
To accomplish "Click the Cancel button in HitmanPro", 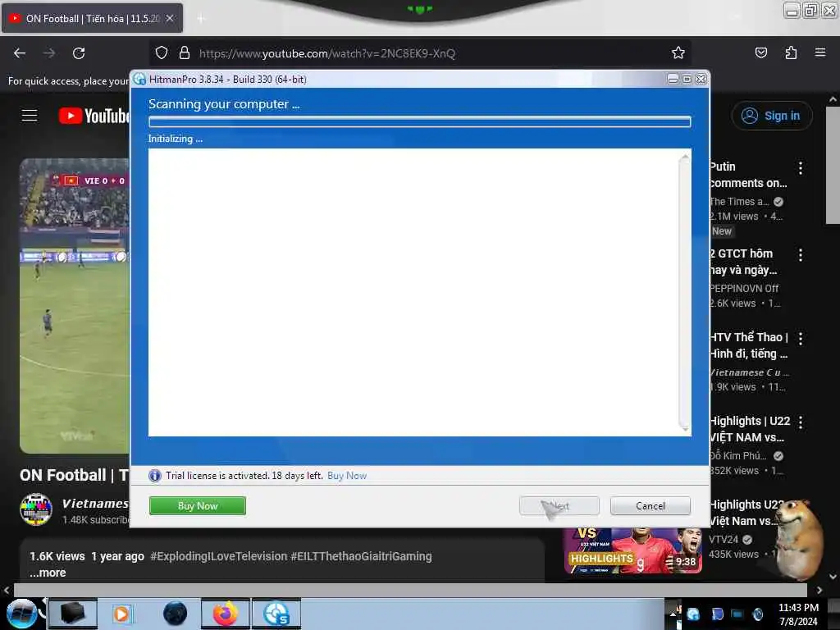I will click(x=650, y=505).
